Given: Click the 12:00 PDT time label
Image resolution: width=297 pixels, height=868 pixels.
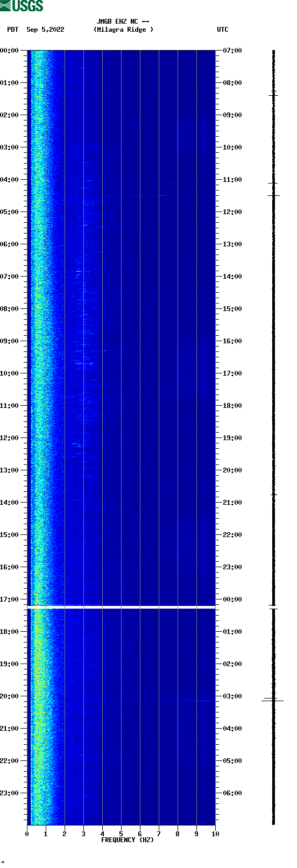Looking at the screenshot, I should click(x=10, y=438).
